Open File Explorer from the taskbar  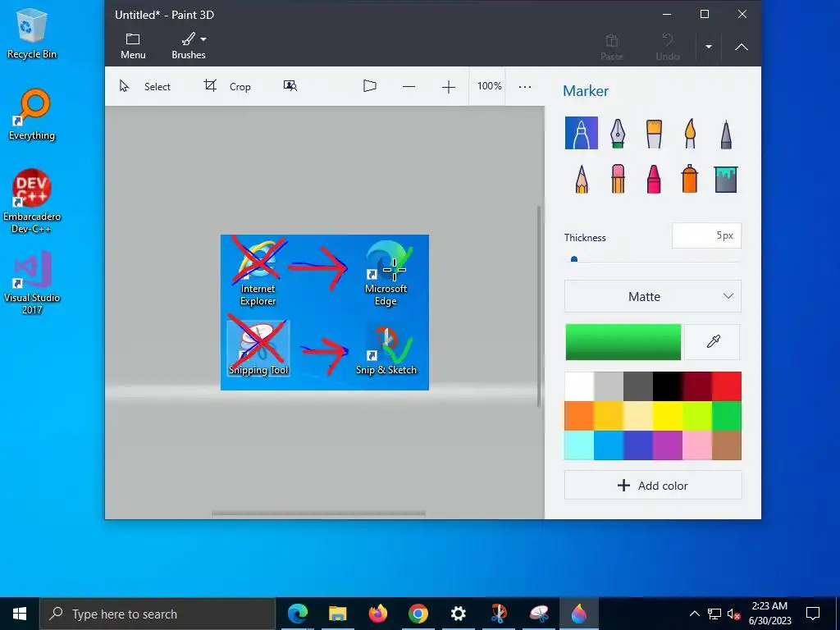click(337, 614)
